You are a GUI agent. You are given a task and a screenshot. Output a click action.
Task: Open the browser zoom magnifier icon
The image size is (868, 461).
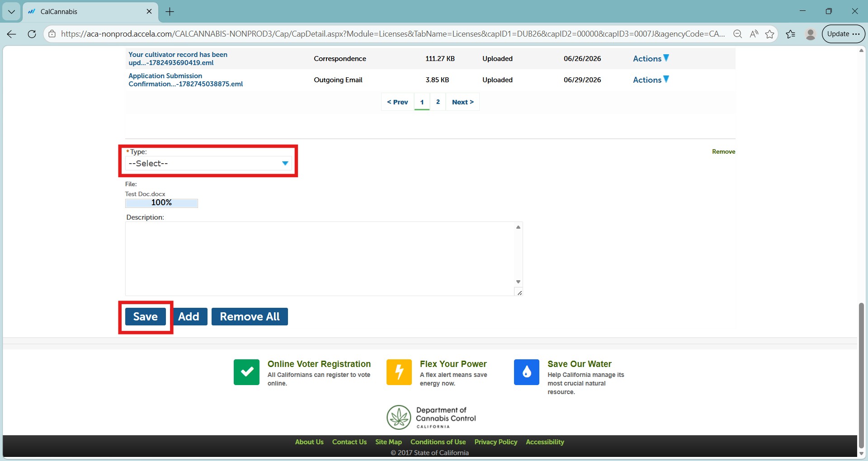737,34
